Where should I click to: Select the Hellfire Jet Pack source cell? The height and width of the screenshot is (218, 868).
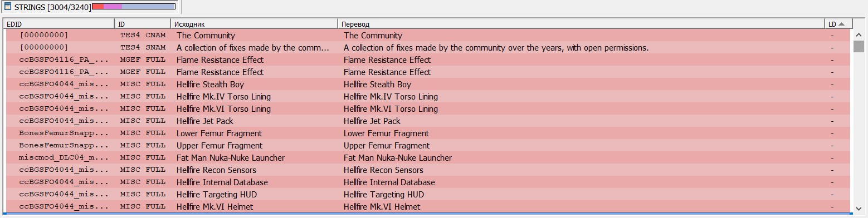[254, 121]
